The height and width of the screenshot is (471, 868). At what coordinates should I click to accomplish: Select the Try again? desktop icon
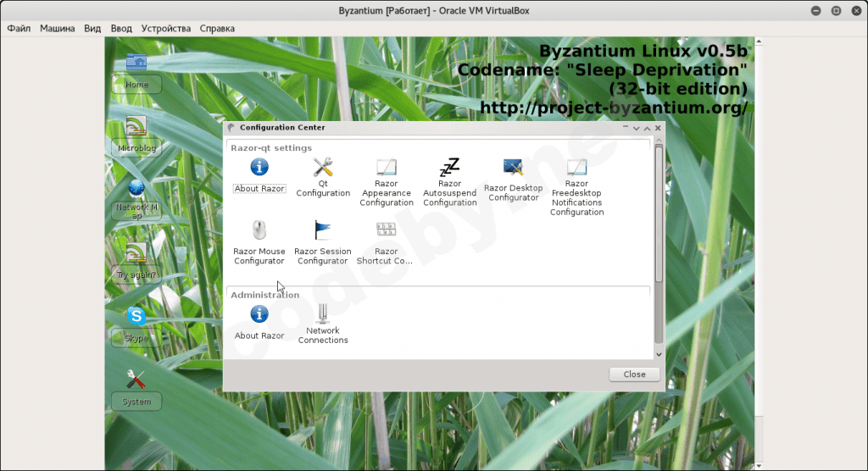coord(136,263)
